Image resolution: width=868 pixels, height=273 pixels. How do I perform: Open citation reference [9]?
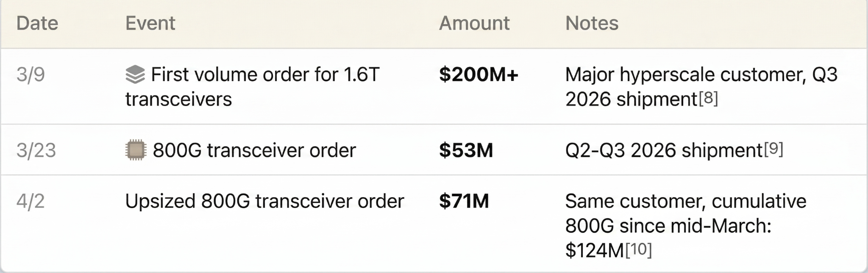click(773, 149)
